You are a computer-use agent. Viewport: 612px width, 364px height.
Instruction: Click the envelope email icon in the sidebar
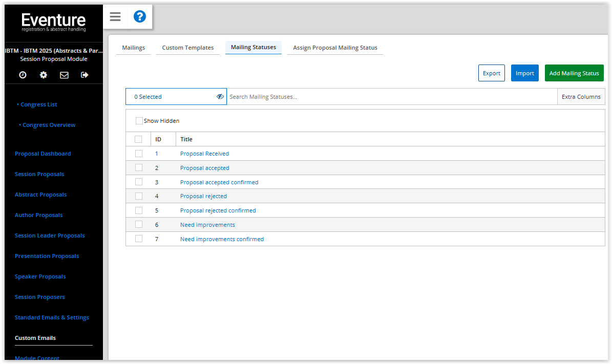(64, 75)
